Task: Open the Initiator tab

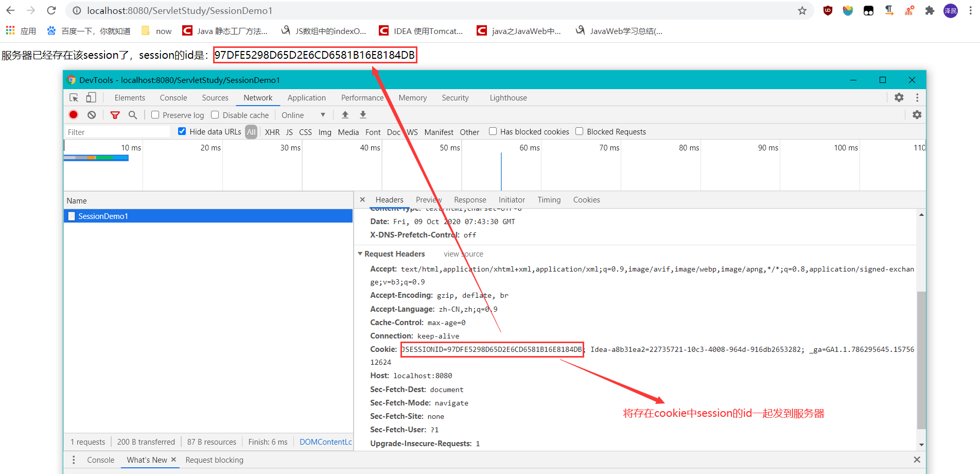Action: [512, 200]
